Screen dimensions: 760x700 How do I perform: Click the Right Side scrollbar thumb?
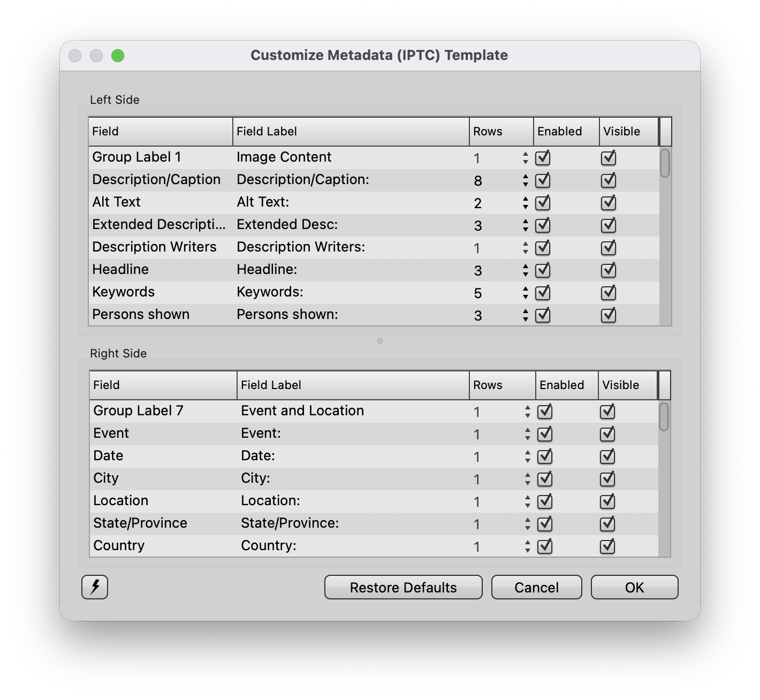(x=664, y=417)
